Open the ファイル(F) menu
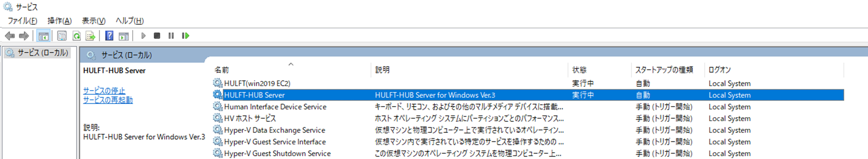 (x=22, y=21)
